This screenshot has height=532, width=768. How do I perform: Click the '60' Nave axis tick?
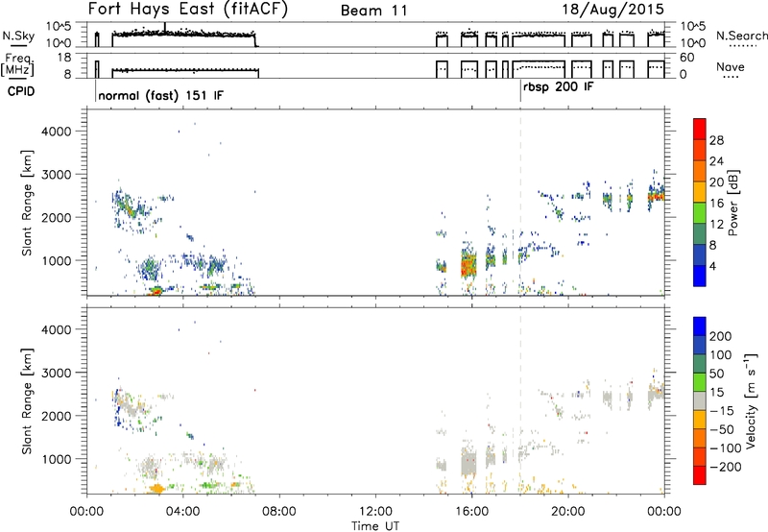tap(687, 58)
